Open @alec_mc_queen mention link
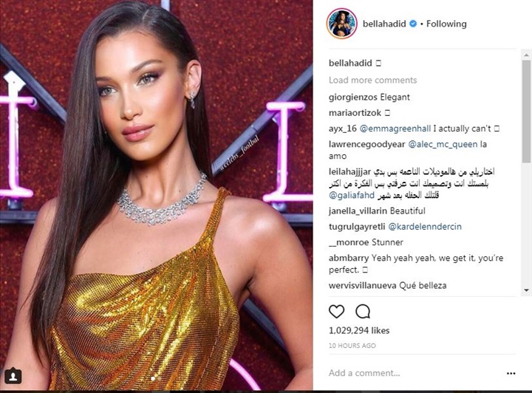The height and width of the screenshot is (393, 532). (x=443, y=144)
